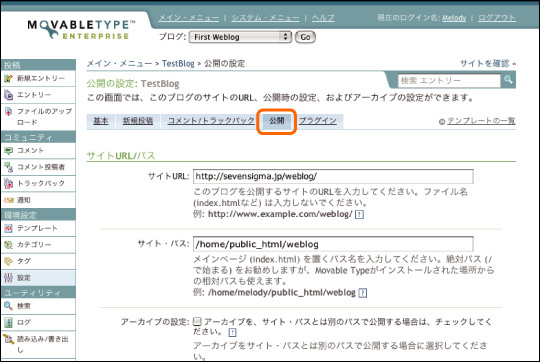
Task: Click the タグ tag icon
Action: (x=8, y=261)
